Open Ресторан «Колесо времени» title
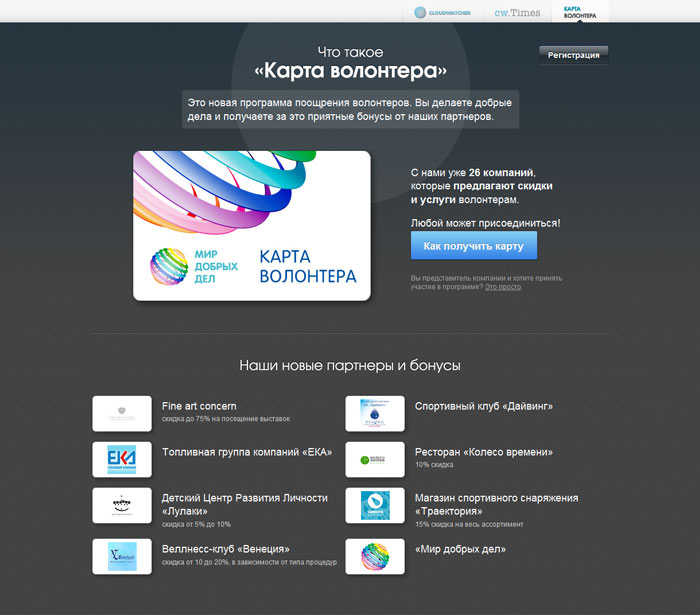The image size is (700, 615). tap(484, 452)
